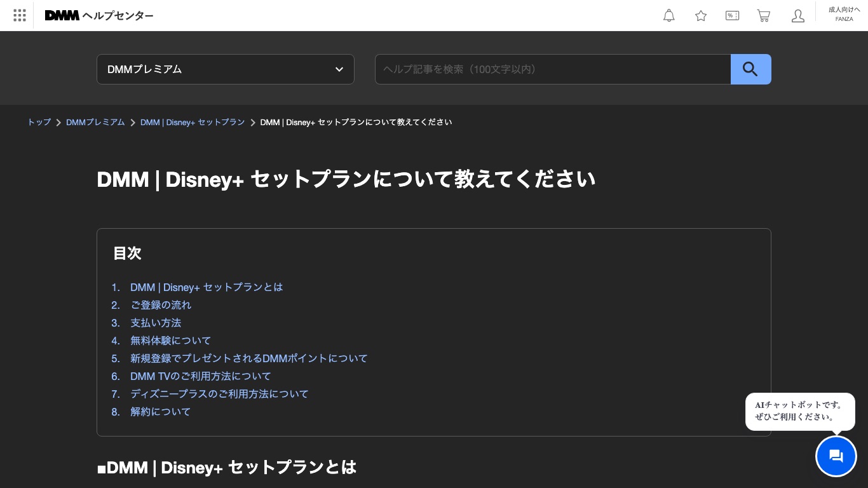Screen dimensions: 868x488
Task: Click the page title DMM | Disney+ セットプランについて教えてください
Action: click(346, 179)
